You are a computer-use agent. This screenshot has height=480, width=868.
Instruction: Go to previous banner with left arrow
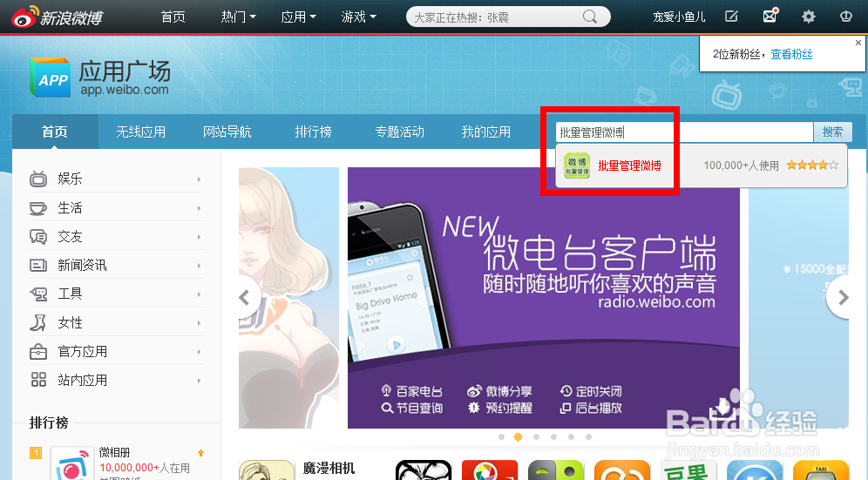tap(244, 298)
